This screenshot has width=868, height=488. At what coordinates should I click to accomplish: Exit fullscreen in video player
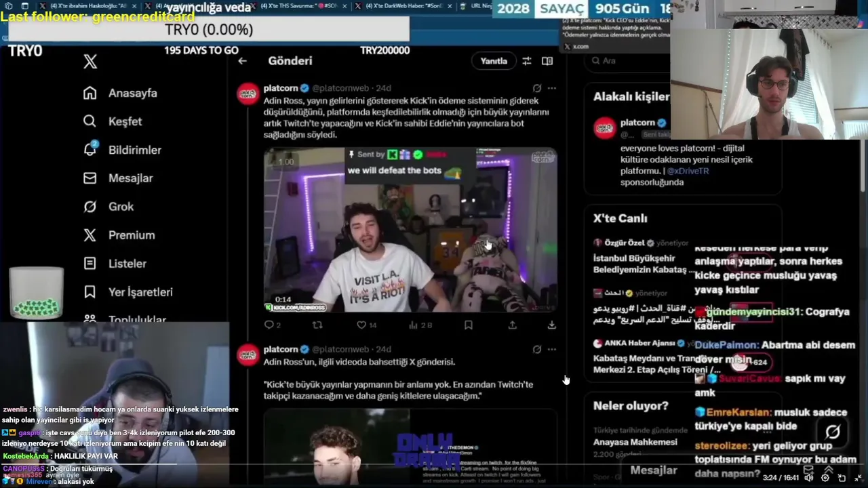tap(858, 478)
